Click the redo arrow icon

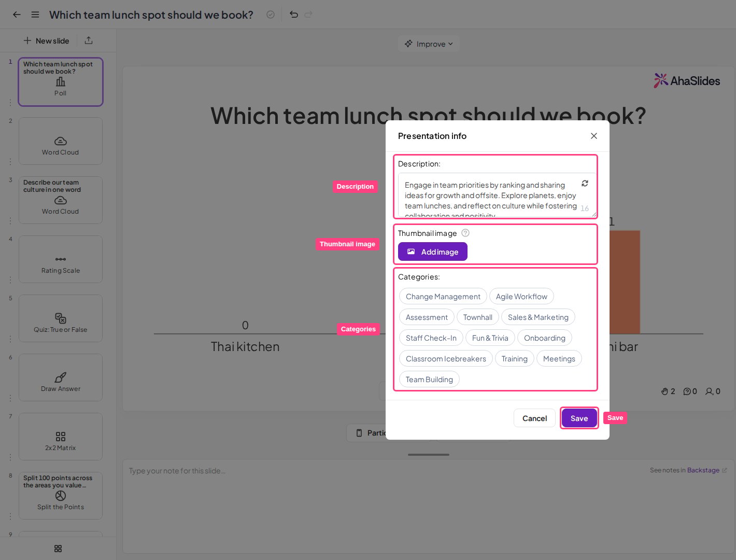coord(308,15)
